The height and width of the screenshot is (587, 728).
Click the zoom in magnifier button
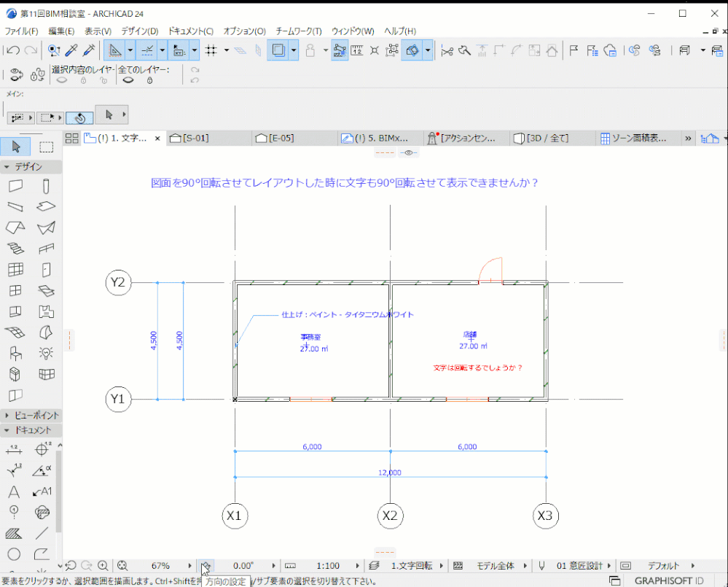pyautogui.click(x=103, y=566)
